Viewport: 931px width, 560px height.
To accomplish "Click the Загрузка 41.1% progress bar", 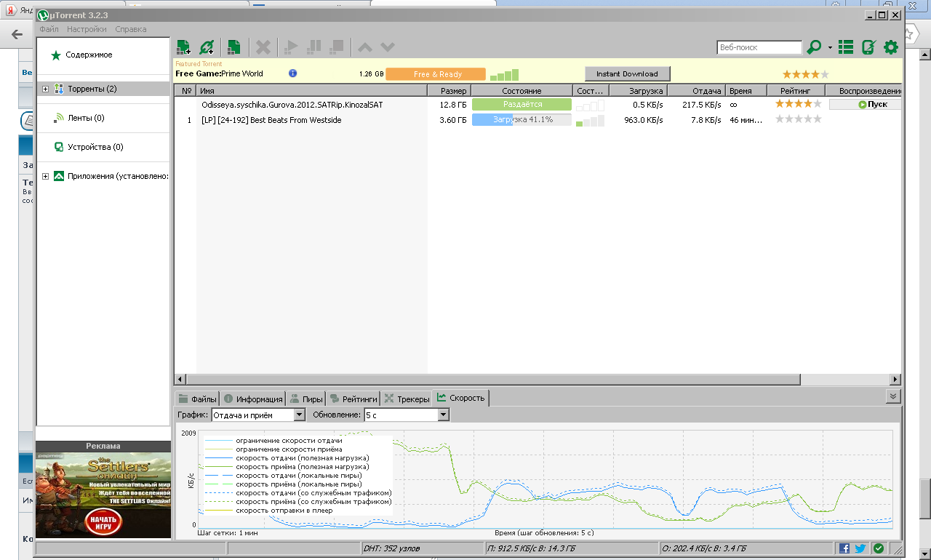I will (522, 119).
